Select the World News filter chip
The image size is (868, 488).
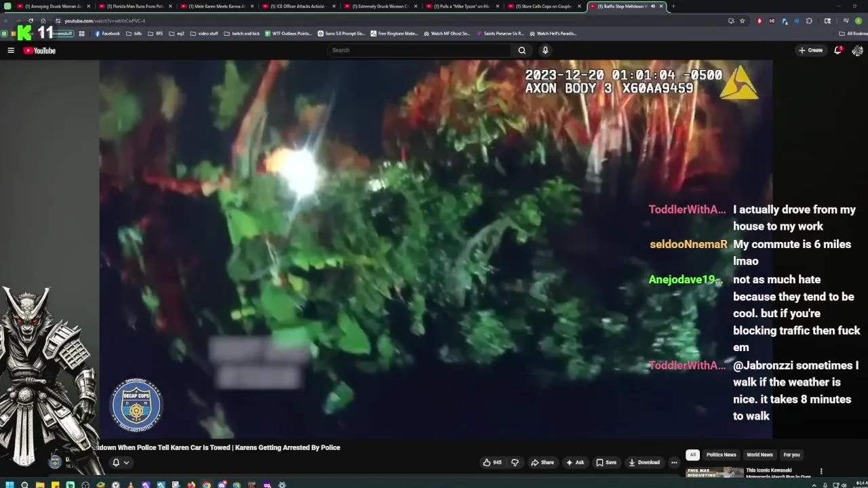point(759,455)
